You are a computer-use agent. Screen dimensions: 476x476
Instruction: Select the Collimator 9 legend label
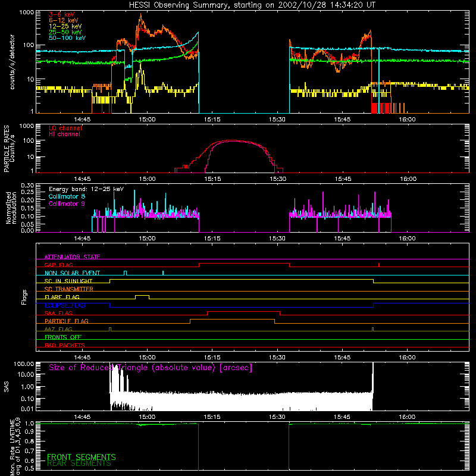pyautogui.click(x=67, y=203)
